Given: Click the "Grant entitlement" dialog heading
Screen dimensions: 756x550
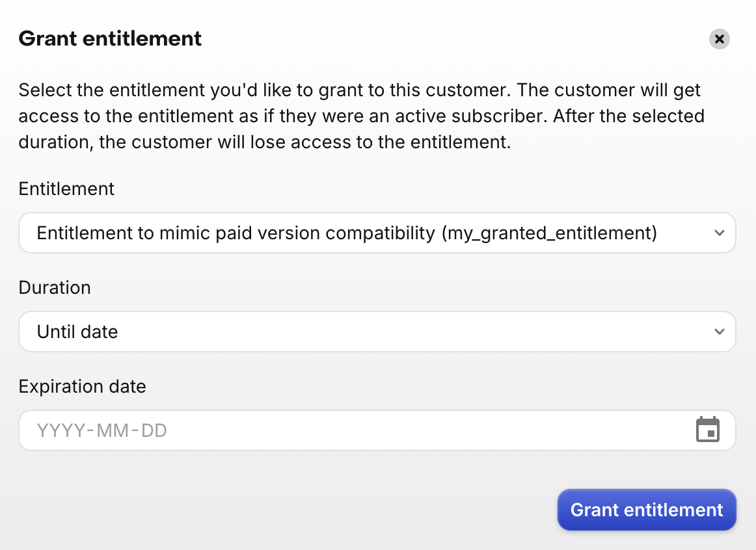Looking at the screenshot, I should 110,39.
